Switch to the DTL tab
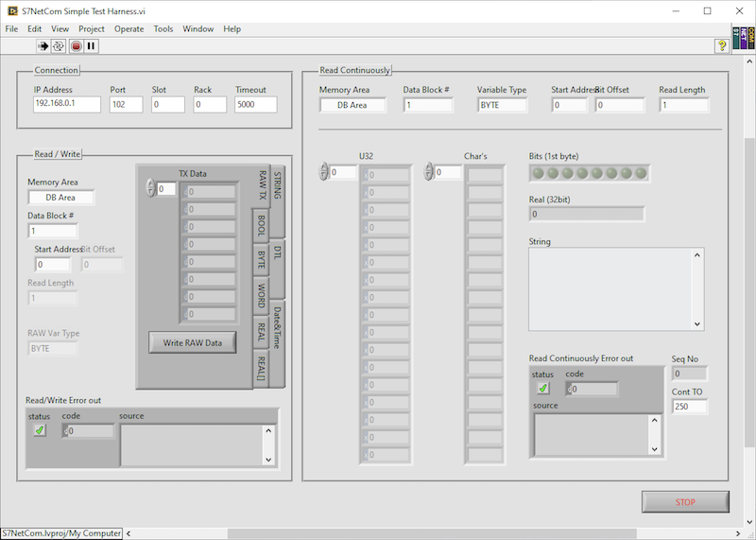This screenshot has height=540, width=756. click(x=277, y=269)
